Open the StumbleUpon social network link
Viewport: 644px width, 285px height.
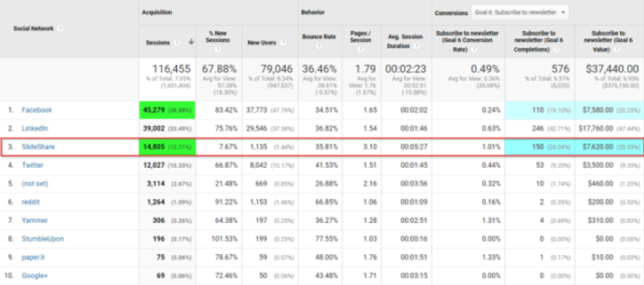[x=43, y=238]
